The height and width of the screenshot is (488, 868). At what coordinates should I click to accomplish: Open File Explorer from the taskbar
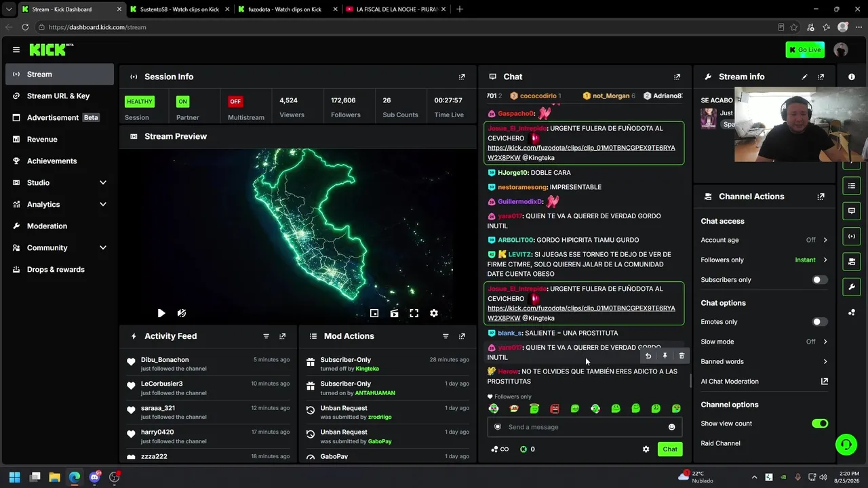tap(55, 477)
